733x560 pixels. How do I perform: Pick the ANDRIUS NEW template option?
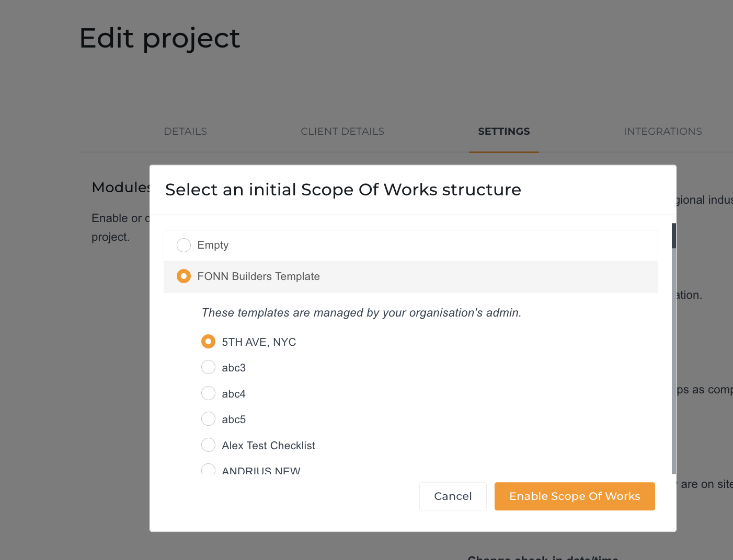pos(208,470)
